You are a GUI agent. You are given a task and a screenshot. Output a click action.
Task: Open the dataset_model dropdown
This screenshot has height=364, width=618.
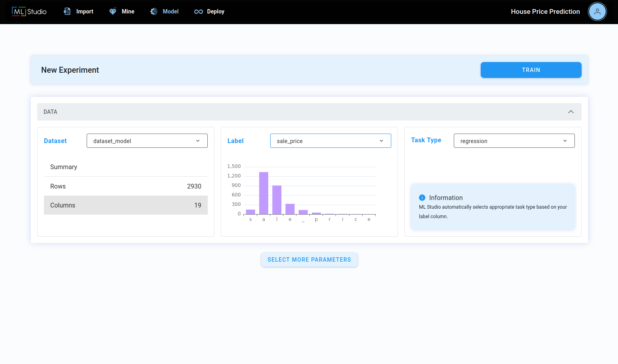(x=147, y=141)
